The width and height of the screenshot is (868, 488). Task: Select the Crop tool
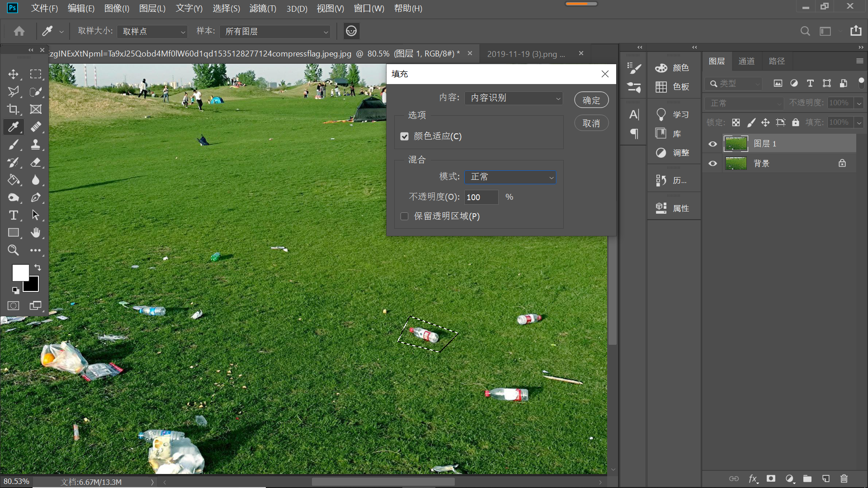pos(14,109)
